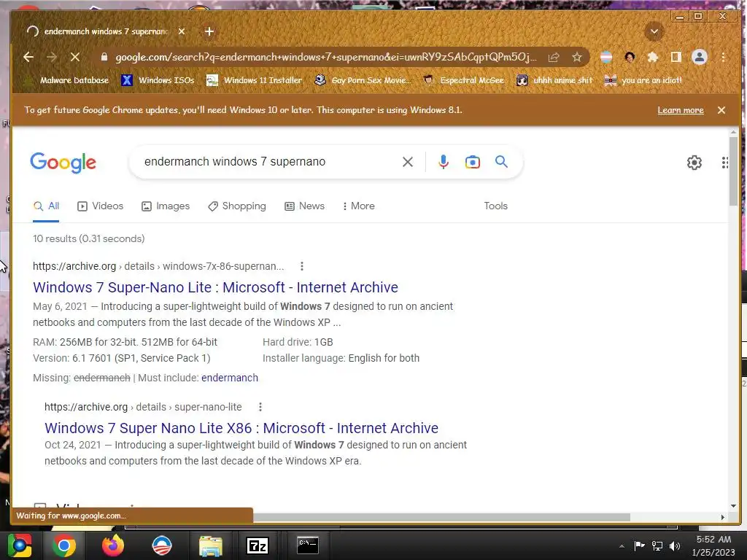This screenshot has height=560, width=747.
Task: Click Learn more in update infobar
Action: click(681, 110)
